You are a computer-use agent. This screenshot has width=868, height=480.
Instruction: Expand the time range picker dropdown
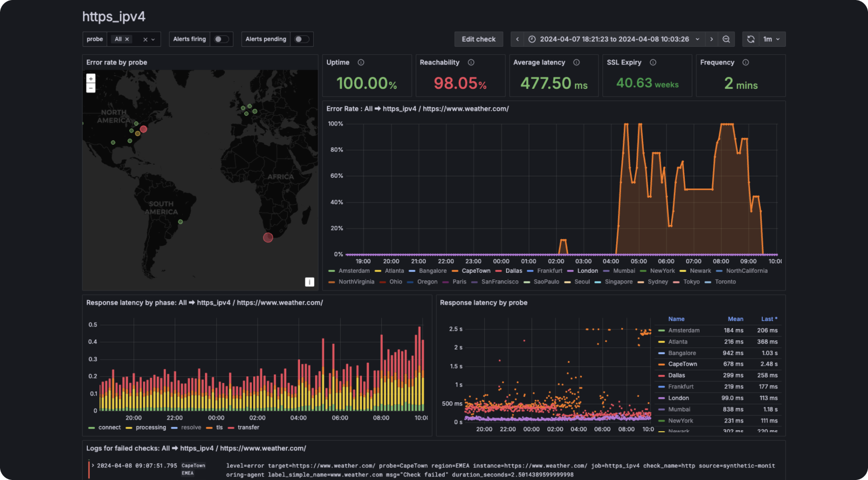point(697,39)
